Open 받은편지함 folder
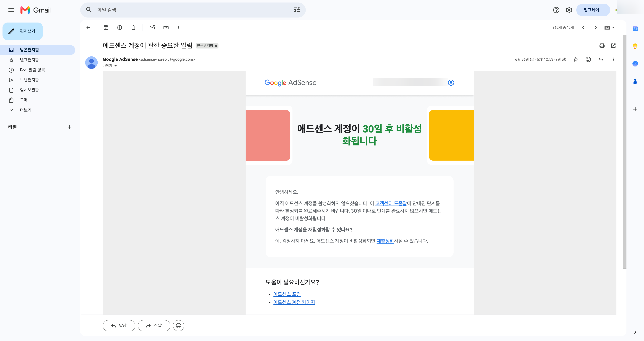The image size is (644, 341). click(37, 50)
